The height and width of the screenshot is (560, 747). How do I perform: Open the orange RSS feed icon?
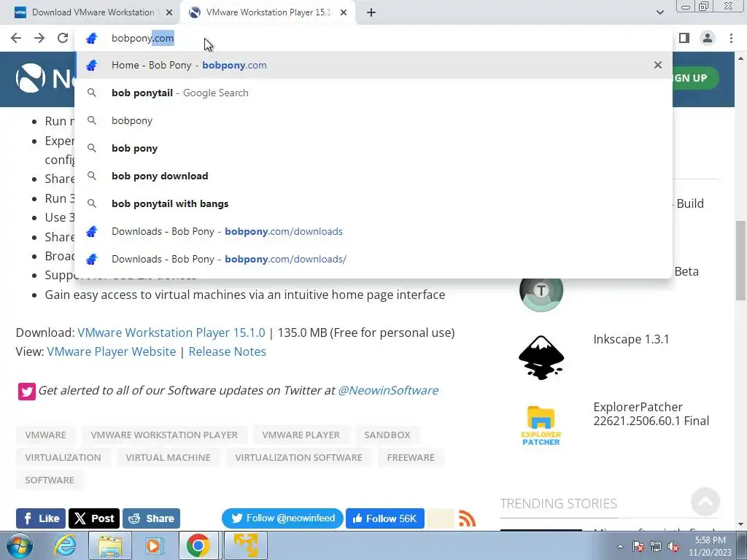(467, 518)
